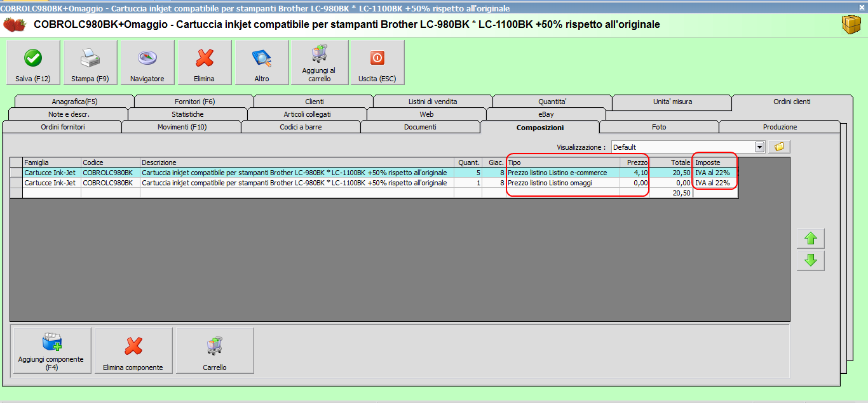Switch to the Statistiche tab

(187, 114)
